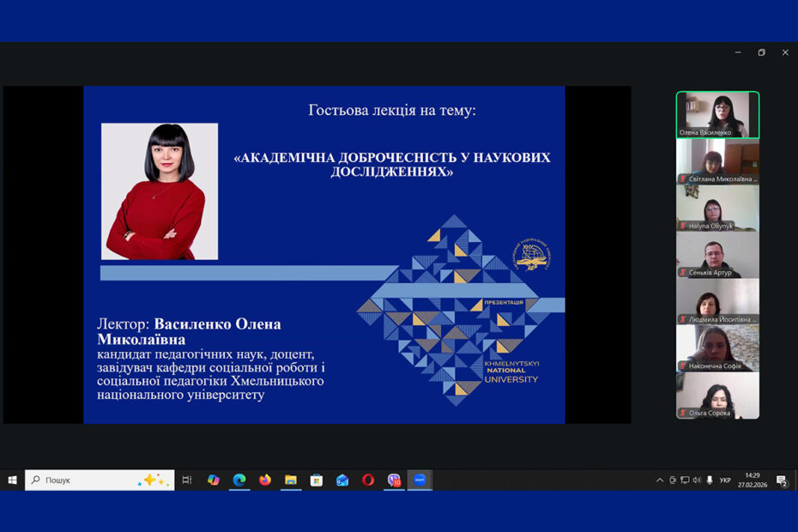Click the shared presentation slide
This screenshot has width=798, height=532.
[x=323, y=254]
